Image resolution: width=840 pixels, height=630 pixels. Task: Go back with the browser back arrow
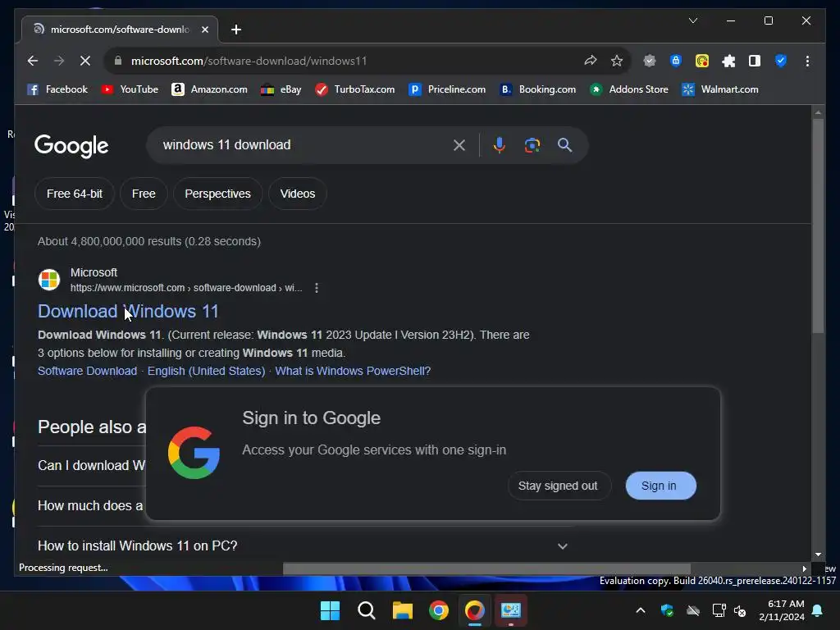pyautogui.click(x=33, y=61)
